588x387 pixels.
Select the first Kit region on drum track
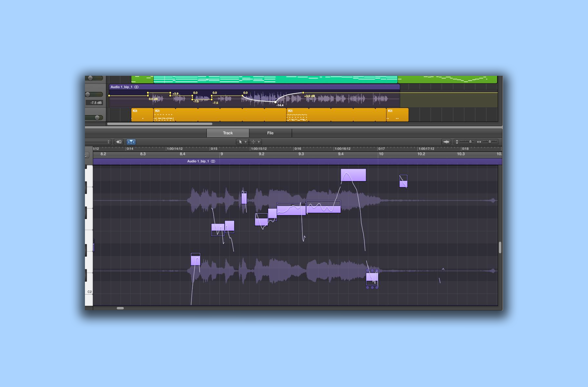pos(142,115)
